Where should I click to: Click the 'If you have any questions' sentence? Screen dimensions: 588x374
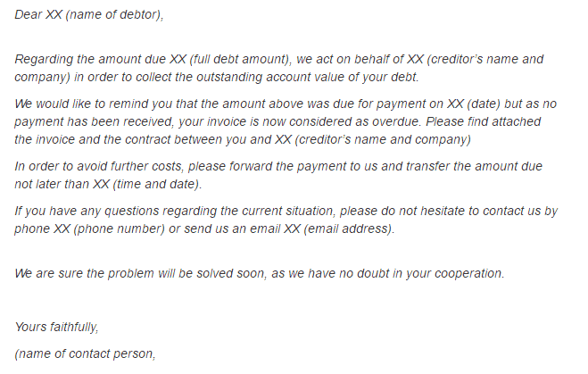click(87, 211)
